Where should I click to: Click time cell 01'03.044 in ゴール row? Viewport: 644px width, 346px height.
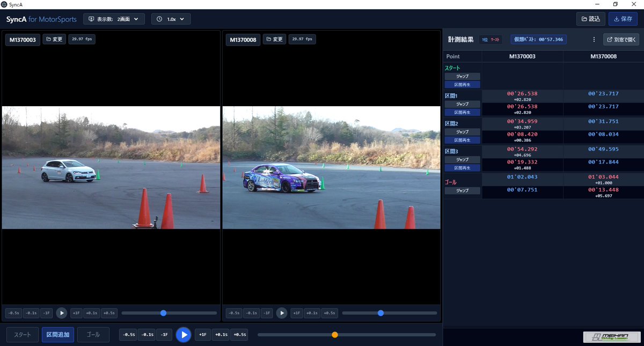pyautogui.click(x=603, y=176)
